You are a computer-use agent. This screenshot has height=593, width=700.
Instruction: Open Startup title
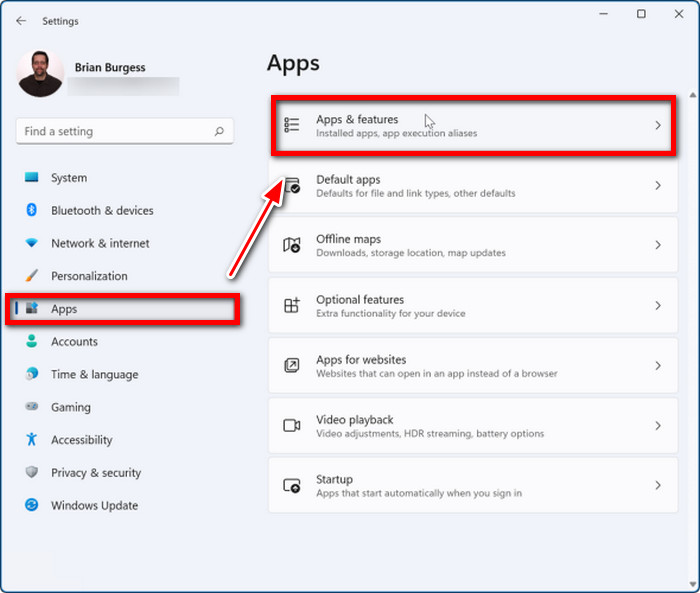(x=334, y=479)
